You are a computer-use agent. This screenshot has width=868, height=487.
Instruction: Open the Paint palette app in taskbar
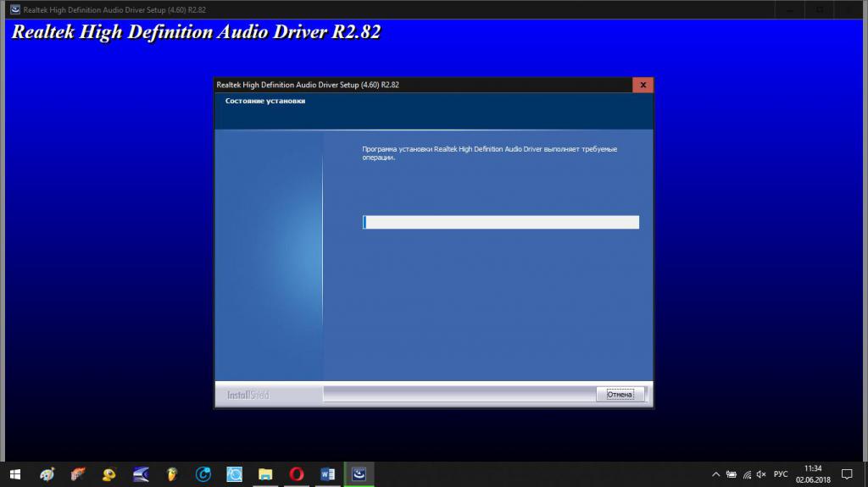coord(47,474)
